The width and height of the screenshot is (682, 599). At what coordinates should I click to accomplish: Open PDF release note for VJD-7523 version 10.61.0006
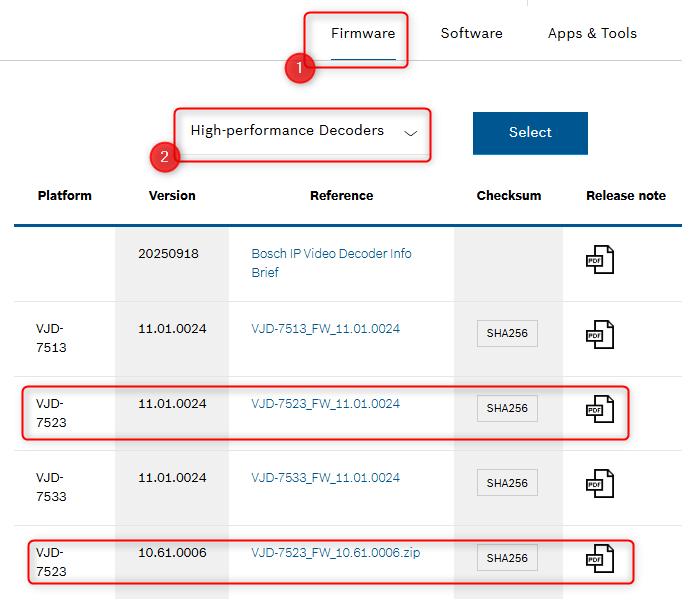click(x=599, y=557)
